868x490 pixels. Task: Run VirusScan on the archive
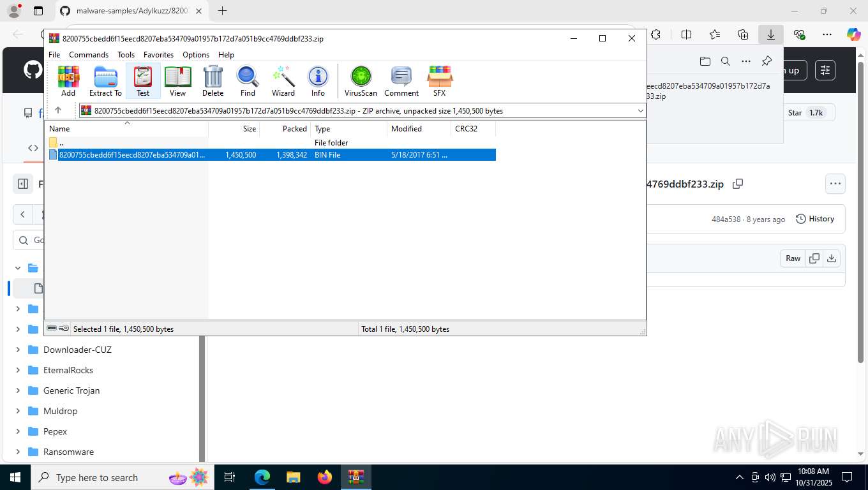tap(361, 81)
